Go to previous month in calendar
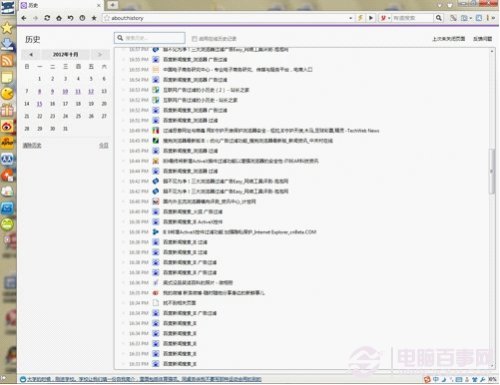 coord(31,54)
